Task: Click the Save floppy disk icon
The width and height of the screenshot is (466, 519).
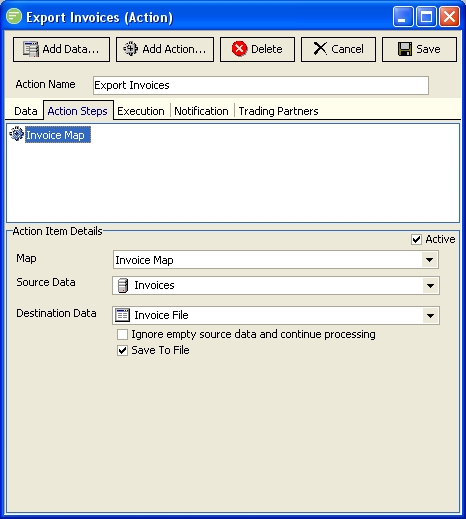Action: pos(405,49)
